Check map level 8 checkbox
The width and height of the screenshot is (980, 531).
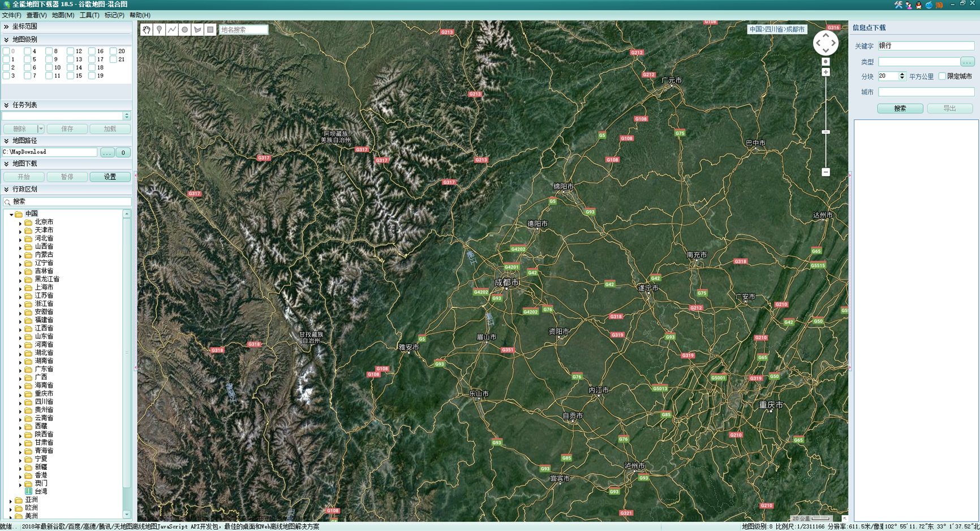[x=49, y=51]
